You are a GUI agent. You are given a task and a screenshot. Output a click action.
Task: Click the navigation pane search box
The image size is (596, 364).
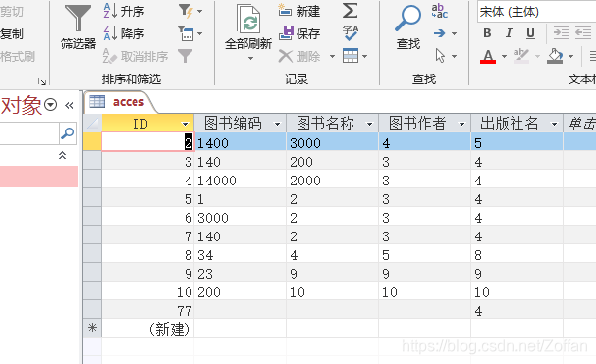coord(29,133)
